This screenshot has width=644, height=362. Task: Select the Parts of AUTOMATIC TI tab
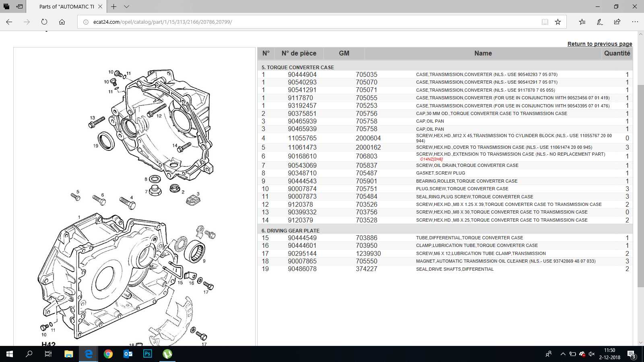click(67, 6)
